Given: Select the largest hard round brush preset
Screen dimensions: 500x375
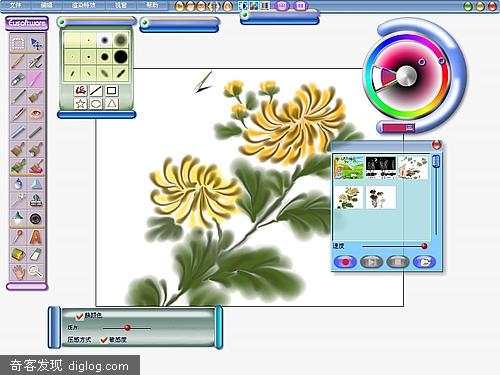Looking at the screenshot, I should coord(121,57).
